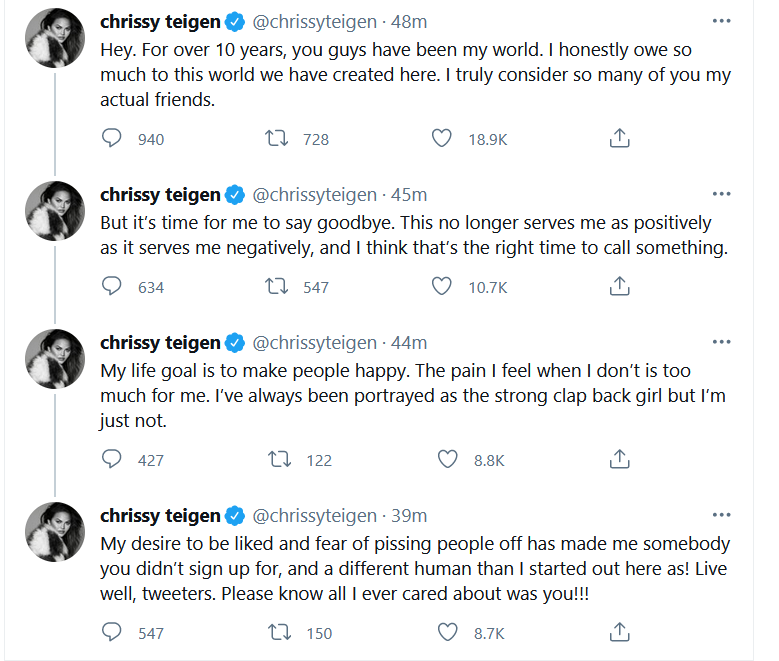Reply to the "My life goal" tweet
The height and width of the screenshot is (661, 779).
coord(112,460)
